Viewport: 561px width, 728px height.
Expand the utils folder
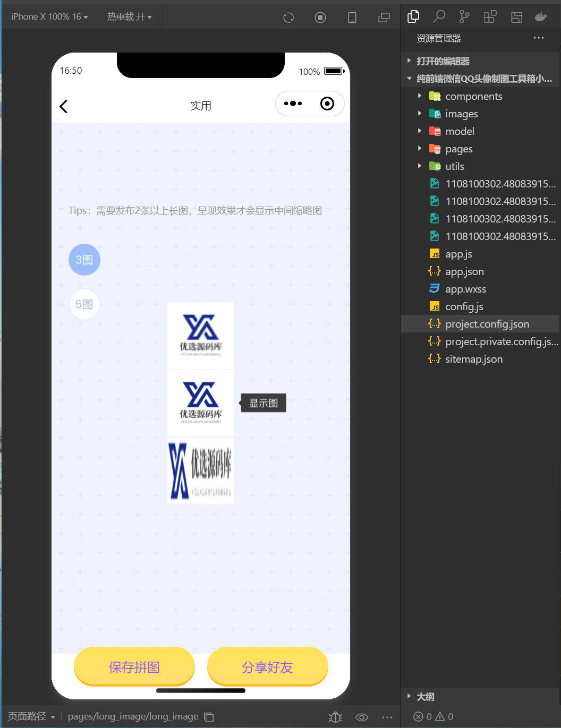(481, 166)
